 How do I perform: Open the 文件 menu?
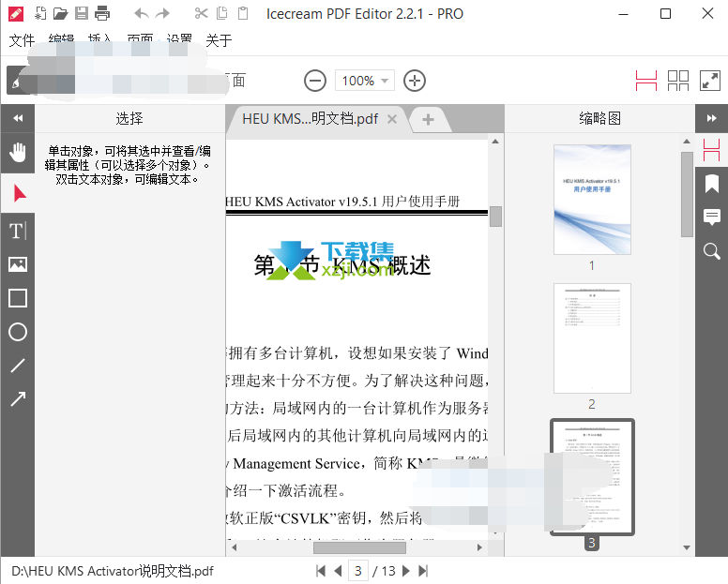point(22,40)
